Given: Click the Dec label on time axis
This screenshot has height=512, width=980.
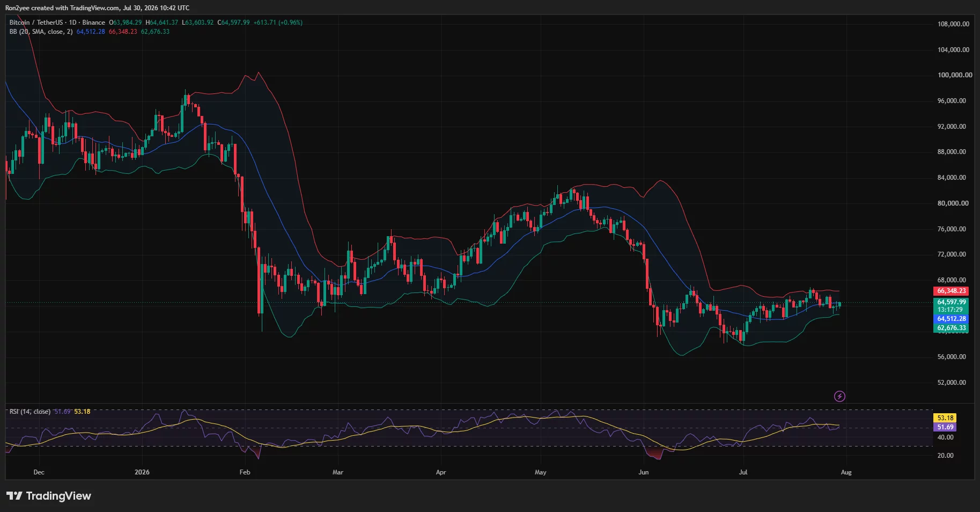Looking at the screenshot, I should tap(39, 472).
